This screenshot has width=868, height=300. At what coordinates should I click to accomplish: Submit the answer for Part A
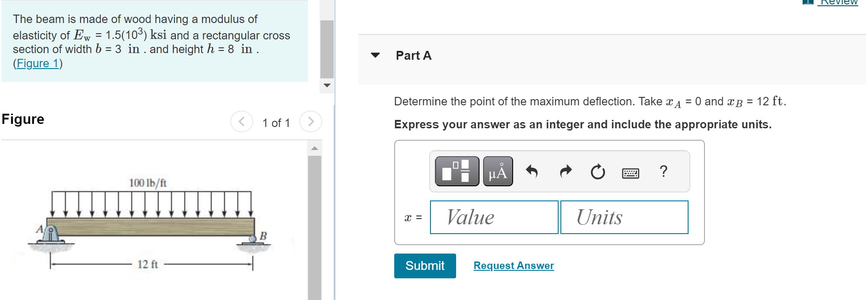(424, 265)
